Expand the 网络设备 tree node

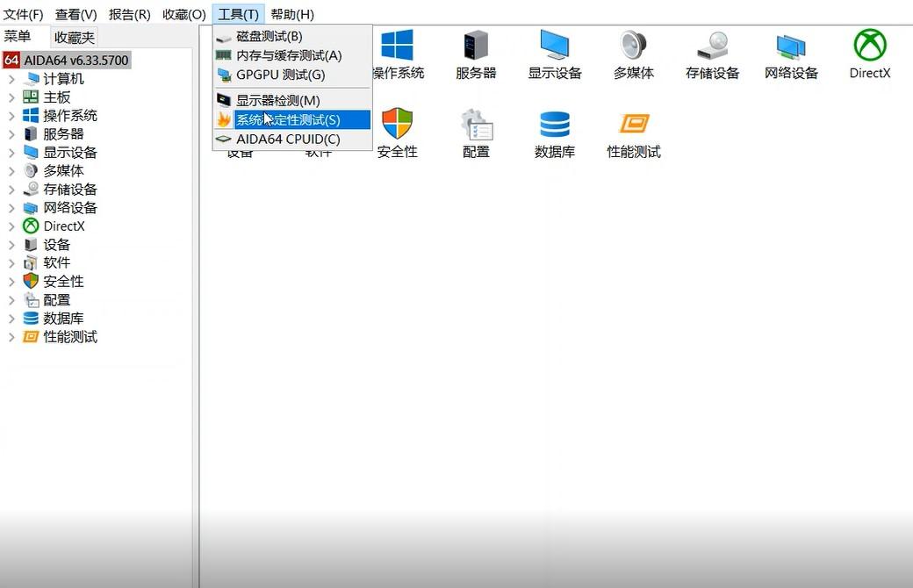(11, 208)
